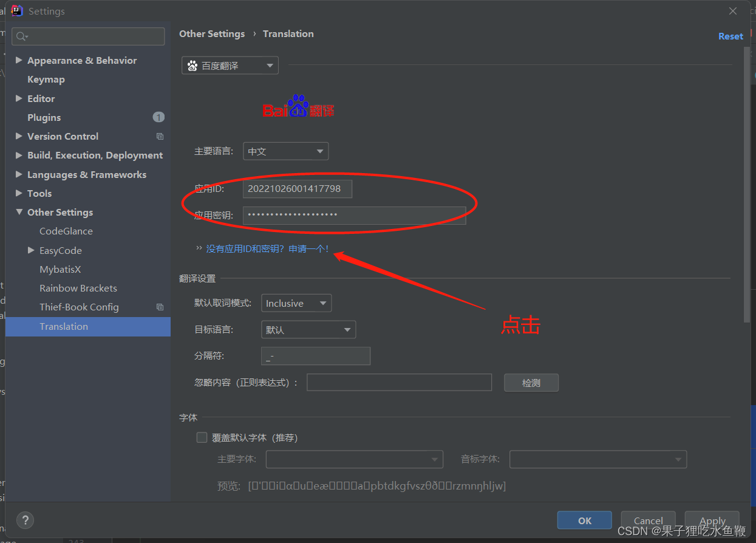Click the apply for app ID and key link

pos(267,248)
